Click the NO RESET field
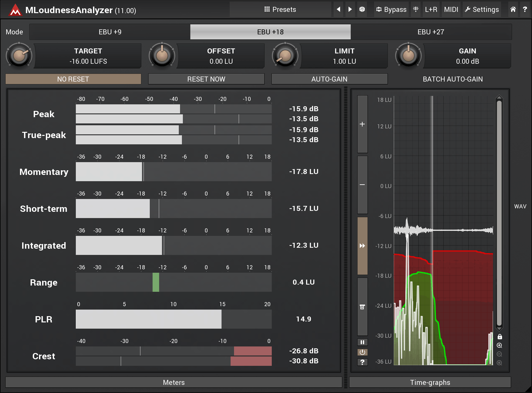The image size is (532, 393). (73, 79)
